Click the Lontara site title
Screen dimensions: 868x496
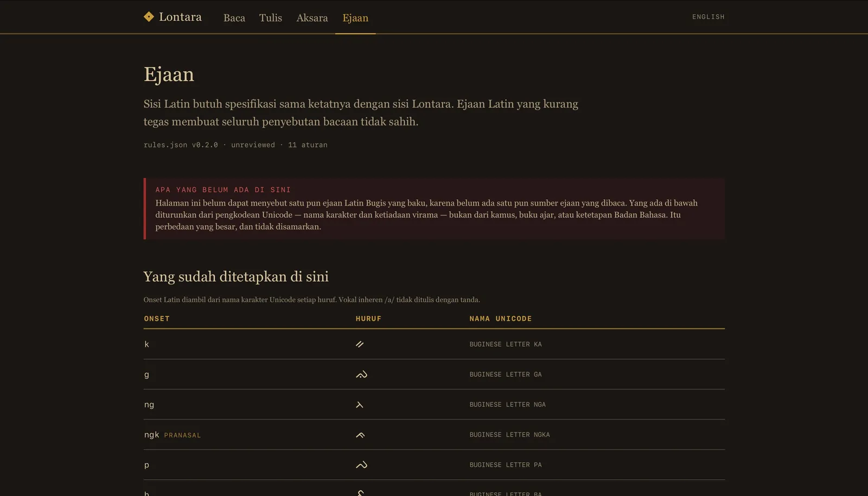pyautogui.click(x=180, y=17)
